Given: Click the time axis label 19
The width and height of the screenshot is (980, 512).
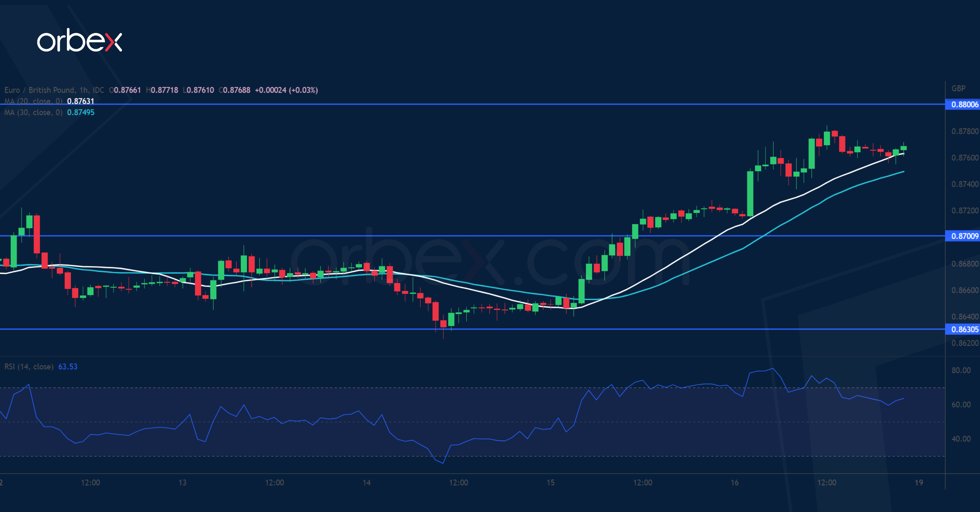Looking at the screenshot, I should coord(919,483).
